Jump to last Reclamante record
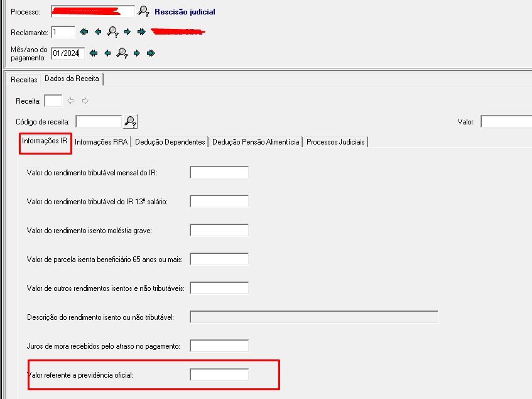Viewport: 532px width, 399px height. click(141, 31)
